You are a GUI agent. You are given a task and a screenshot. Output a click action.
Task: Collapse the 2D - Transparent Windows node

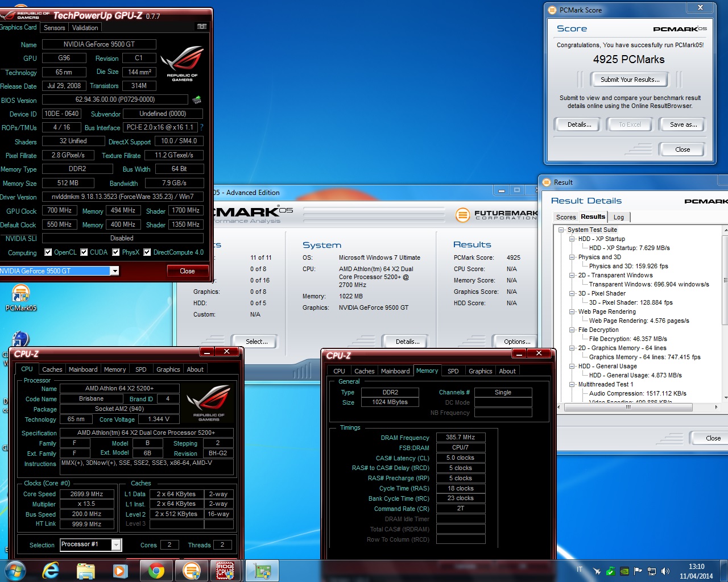572,275
